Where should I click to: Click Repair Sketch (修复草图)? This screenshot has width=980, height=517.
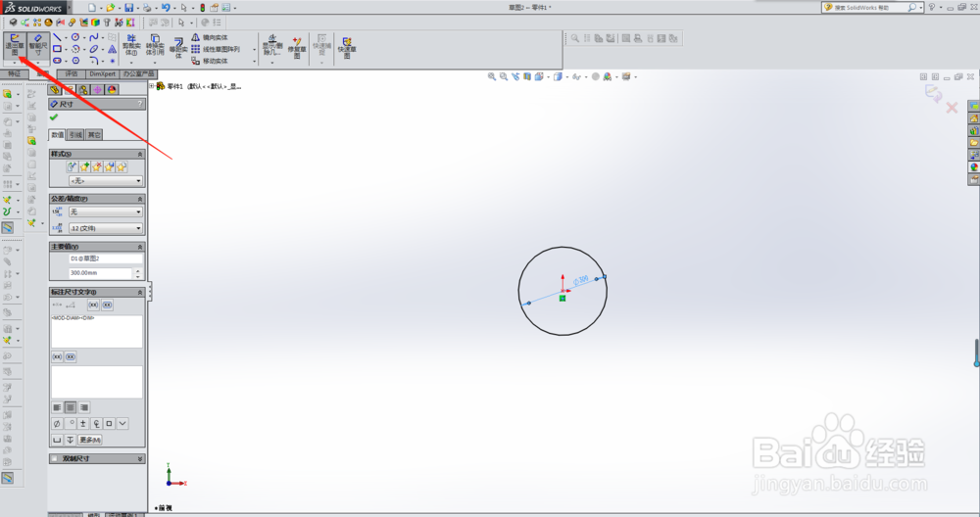[297, 47]
